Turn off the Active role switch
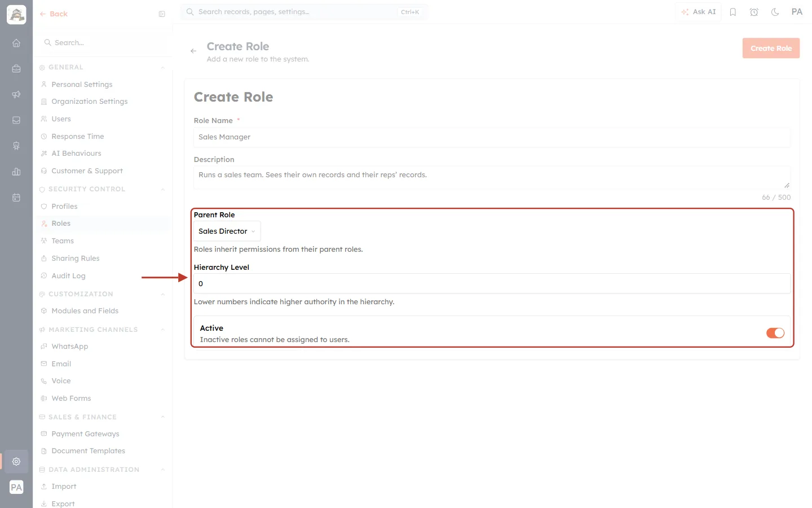The width and height of the screenshot is (812, 508). (x=775, y=333)
